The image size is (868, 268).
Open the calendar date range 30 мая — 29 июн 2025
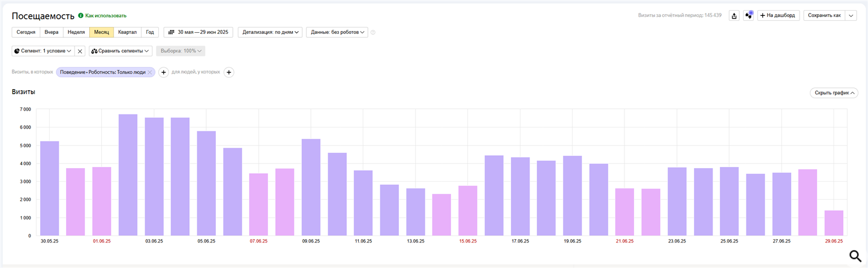(198, 32)
